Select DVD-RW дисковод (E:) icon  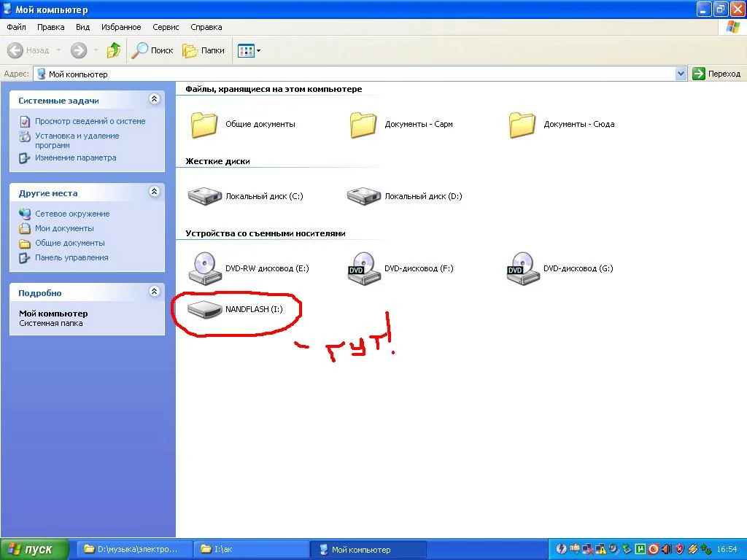(205, 268)
